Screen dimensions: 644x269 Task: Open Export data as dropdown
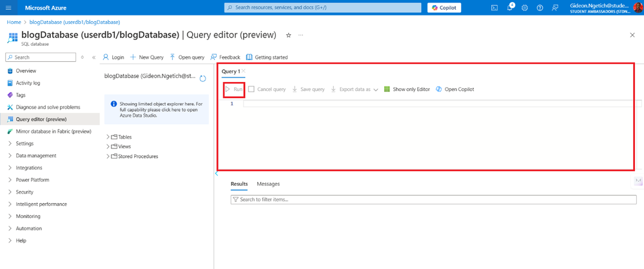tap(354, 89)
